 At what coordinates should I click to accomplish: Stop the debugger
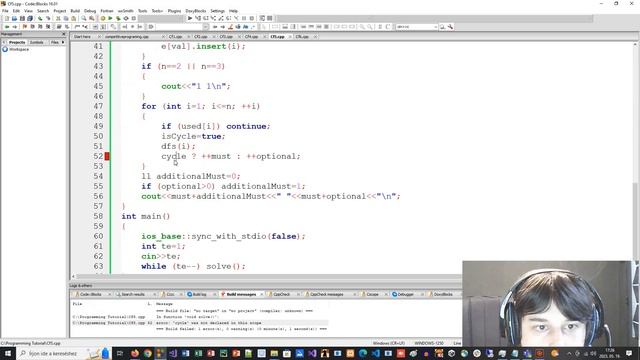251,18
